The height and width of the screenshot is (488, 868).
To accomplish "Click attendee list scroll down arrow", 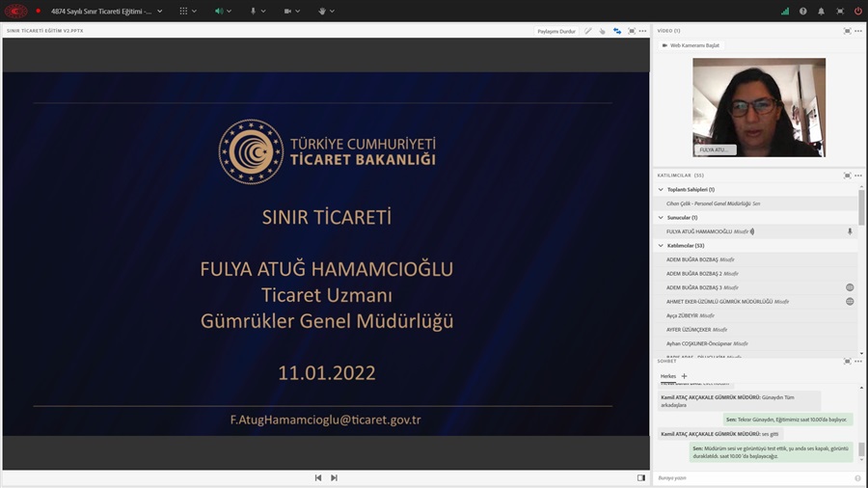I will 861,353.
